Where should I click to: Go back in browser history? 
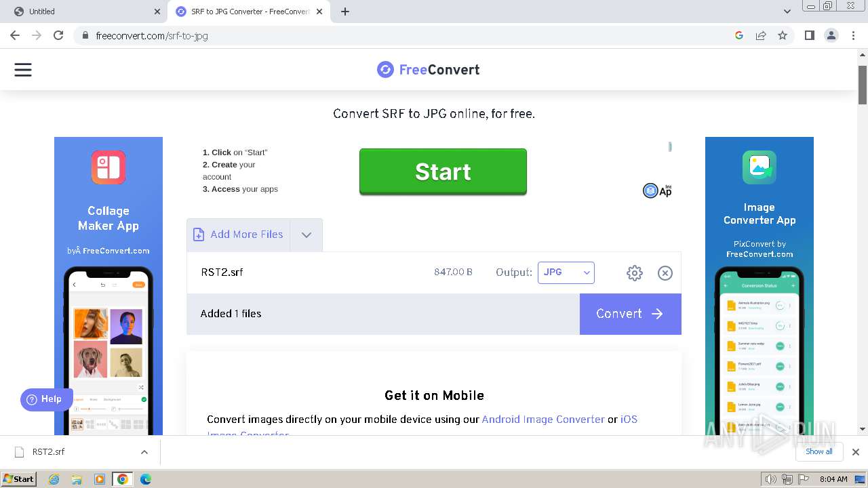tap(15, 35)
